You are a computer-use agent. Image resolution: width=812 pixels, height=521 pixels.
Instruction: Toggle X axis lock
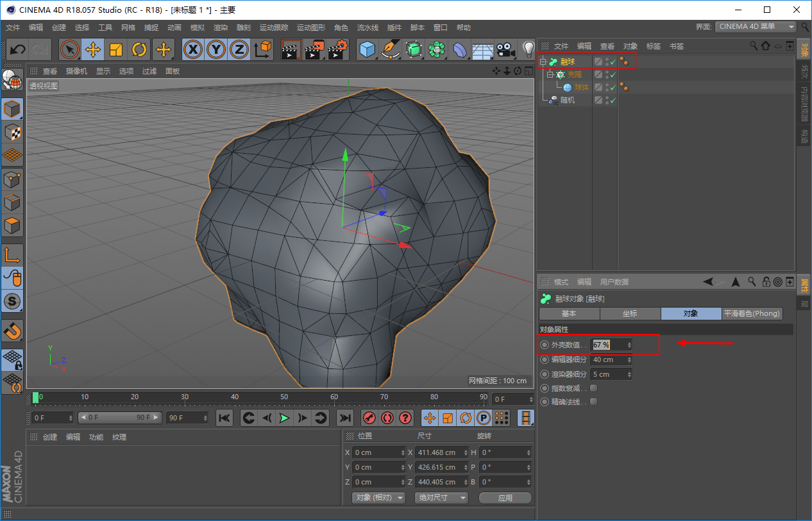click(x=193, y=49)
